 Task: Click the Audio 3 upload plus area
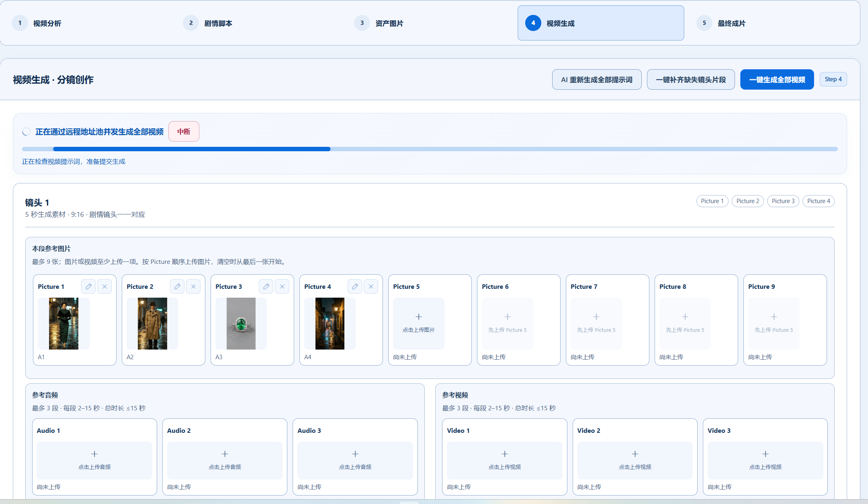coord(355,460)
